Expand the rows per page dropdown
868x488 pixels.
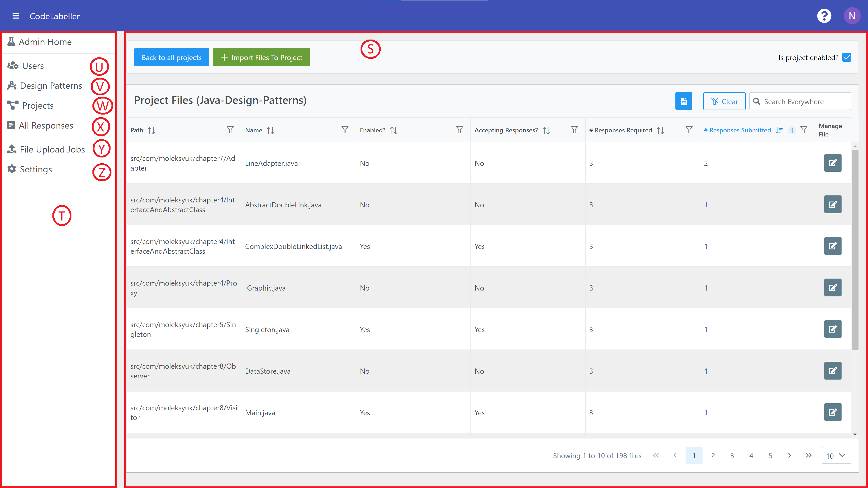(836, 455)
